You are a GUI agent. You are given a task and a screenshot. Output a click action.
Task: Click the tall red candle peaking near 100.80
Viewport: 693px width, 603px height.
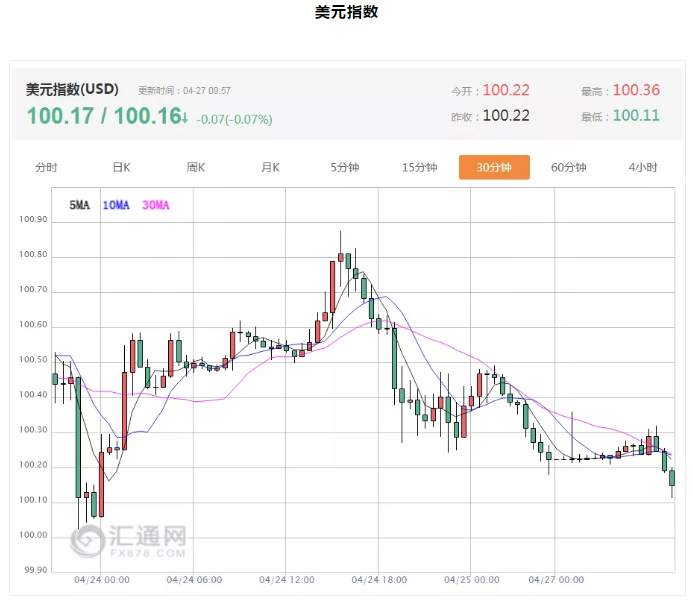tap(332, 286)
